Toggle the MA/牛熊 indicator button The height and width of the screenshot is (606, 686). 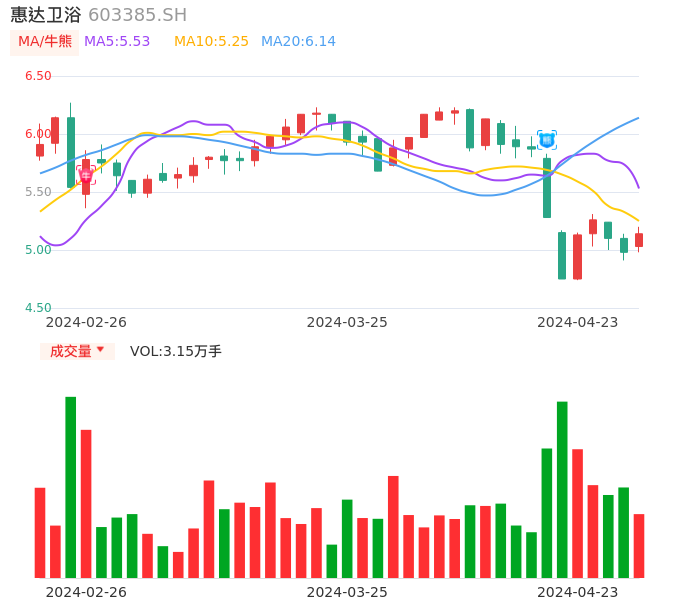pos(45,42)
